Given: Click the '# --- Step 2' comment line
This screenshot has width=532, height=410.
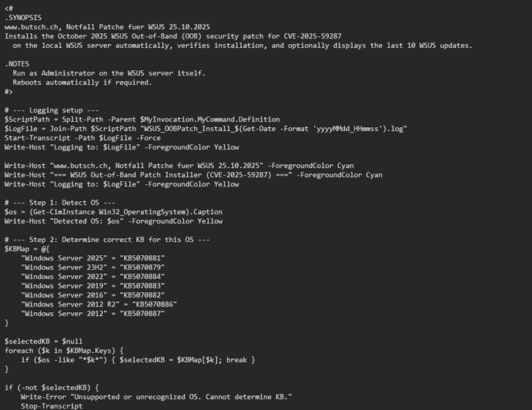Looking at the screenshot, I should point(107,240).
